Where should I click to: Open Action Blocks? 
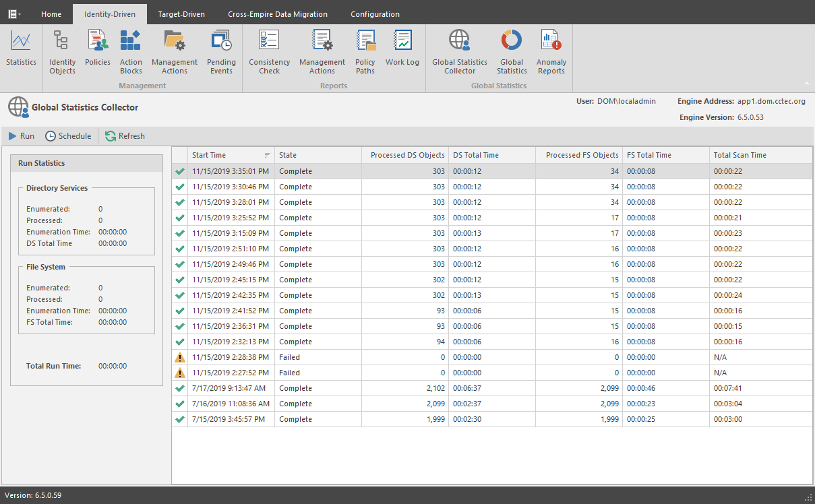pos(131,52)
